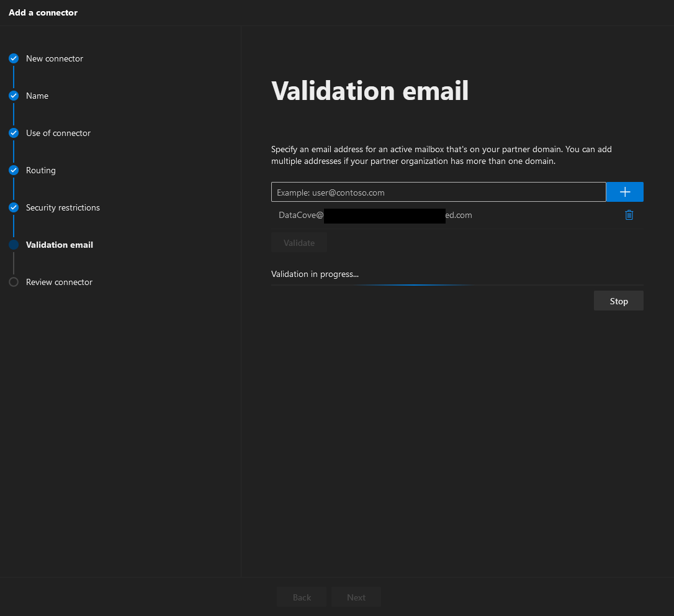This screenshot has height=616, width=674.
Task: Go to the Routing step label
Action: click(41, 170)
